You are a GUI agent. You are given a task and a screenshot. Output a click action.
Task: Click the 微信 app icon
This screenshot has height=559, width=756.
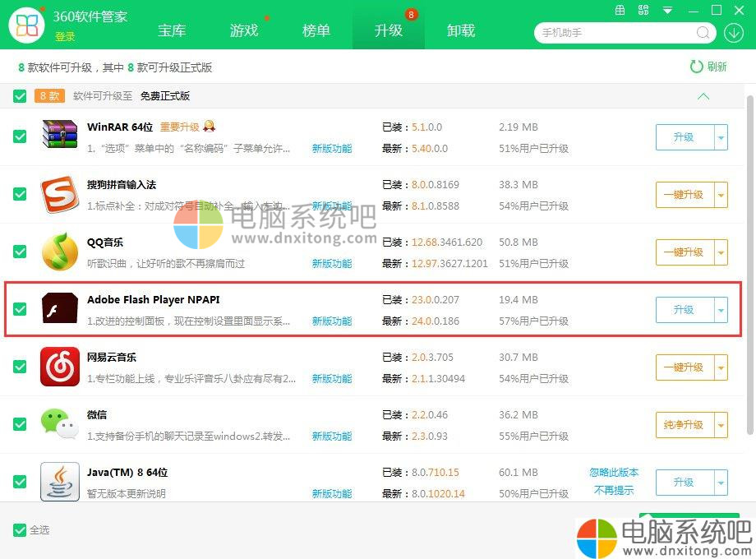(x=60, y=423)
